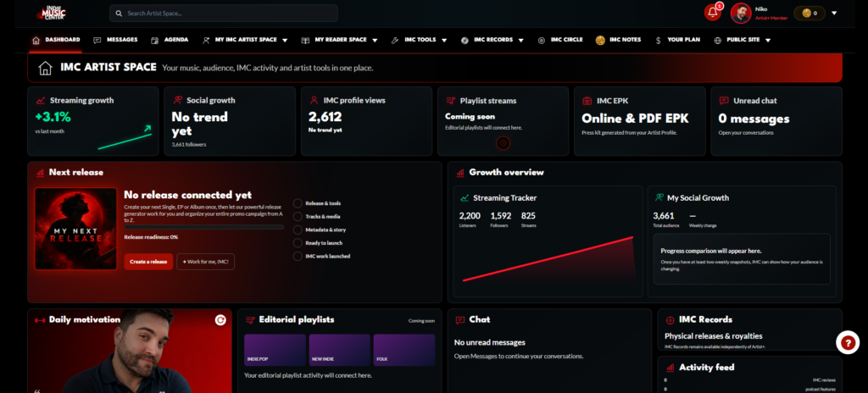Screen dimensions: 868x393
Task: Expand the Public Site dropdown
Action: [x=768, y=41]
